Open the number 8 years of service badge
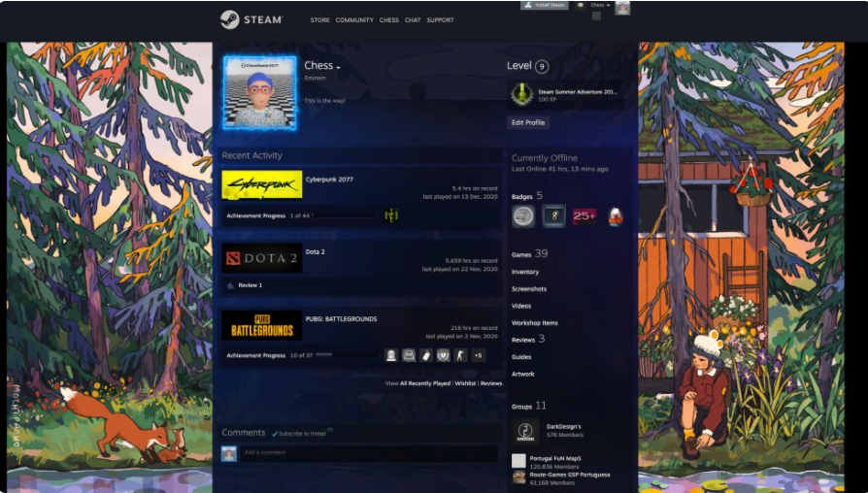Screen dimensions: 868x493 click(x=553, y=215)
